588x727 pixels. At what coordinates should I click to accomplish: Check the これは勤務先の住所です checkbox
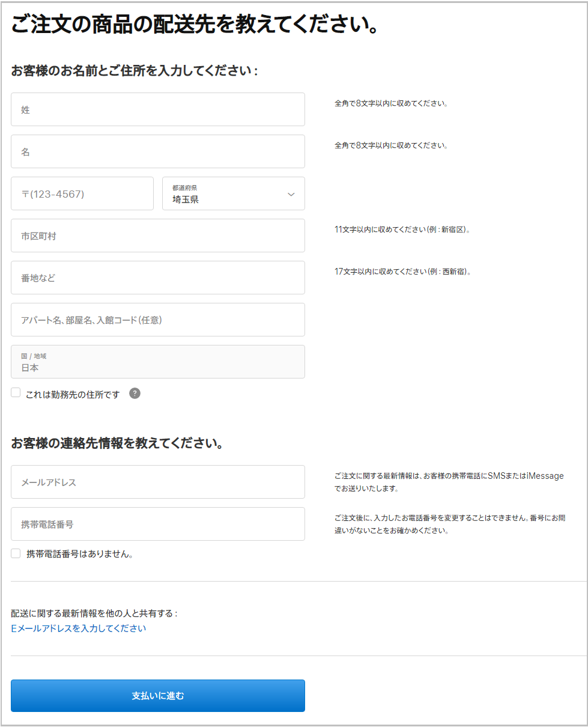coord(16,393)
